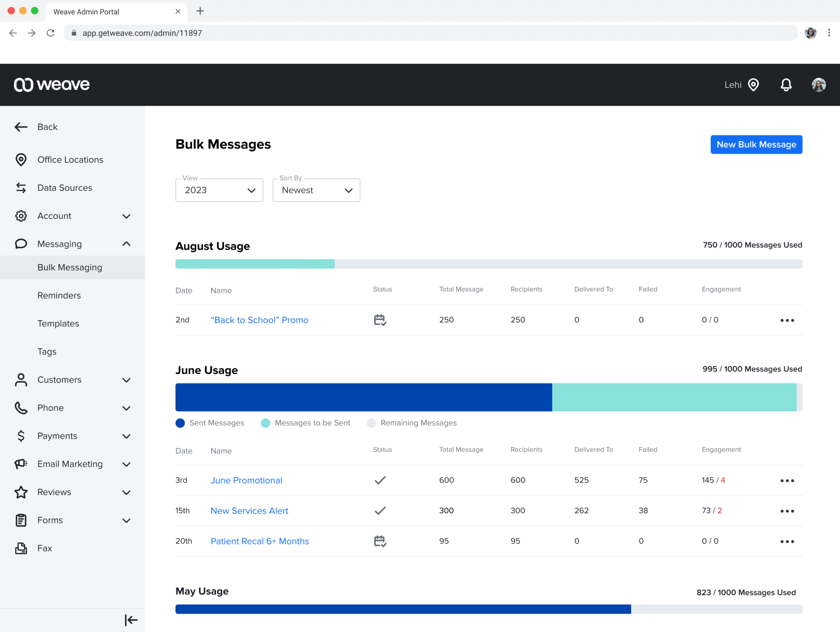The image size is (840, 632).
Task: Click the June Usage progress bar
Action: click(488, 397)
